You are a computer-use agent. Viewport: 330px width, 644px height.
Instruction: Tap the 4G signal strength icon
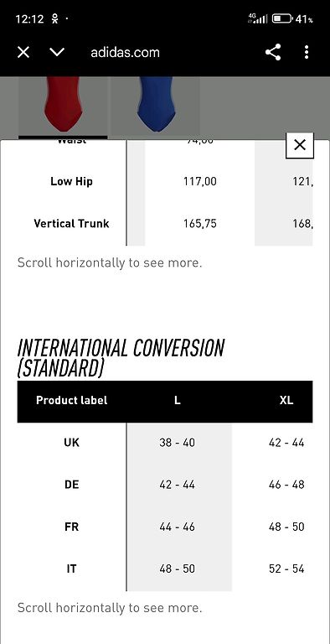(258, 18)
